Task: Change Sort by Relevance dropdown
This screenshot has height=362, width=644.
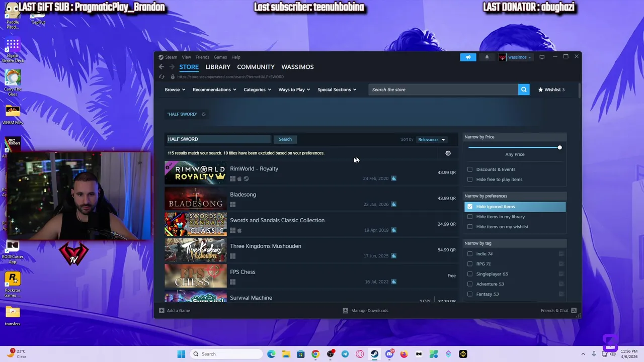Action: [x=432, y=140]
